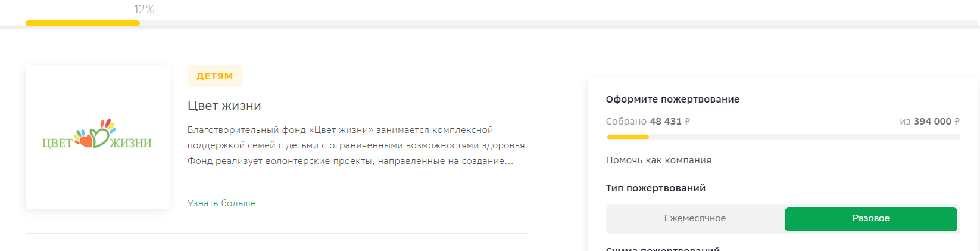Image resolution: width=980 pixels, height=251 pixels.
Task: Click the yellow fill of the donation progress bar
Action: [628, 137]
